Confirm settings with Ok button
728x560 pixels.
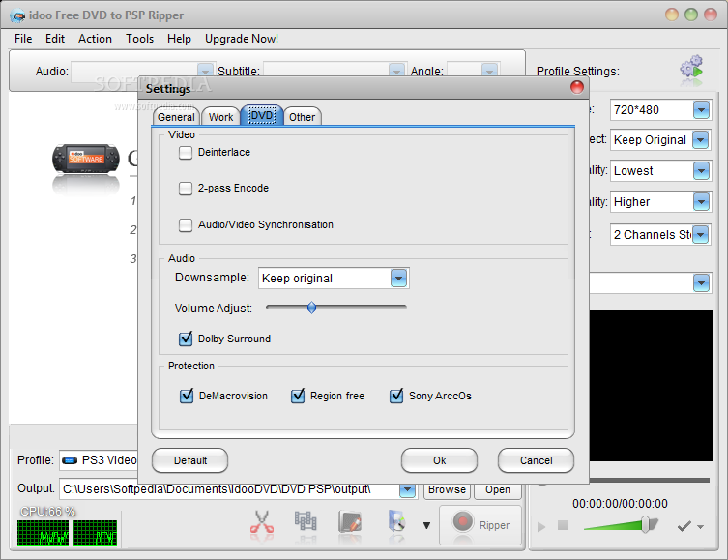pyautogui.click(x=439, y=460)
